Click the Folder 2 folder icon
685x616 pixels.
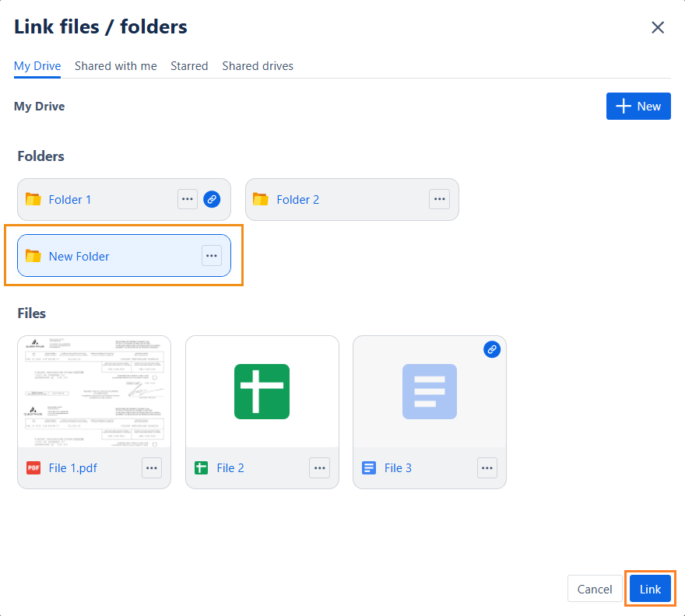point(260,199)
